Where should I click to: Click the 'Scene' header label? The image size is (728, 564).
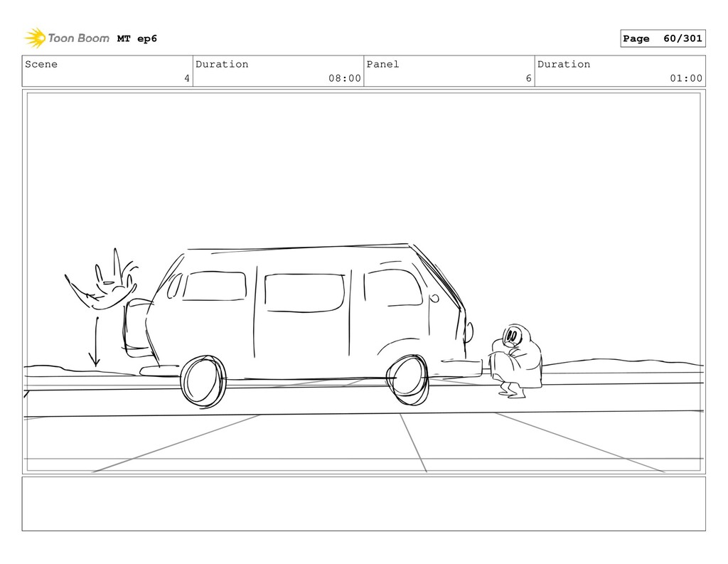tap(41, 64)
